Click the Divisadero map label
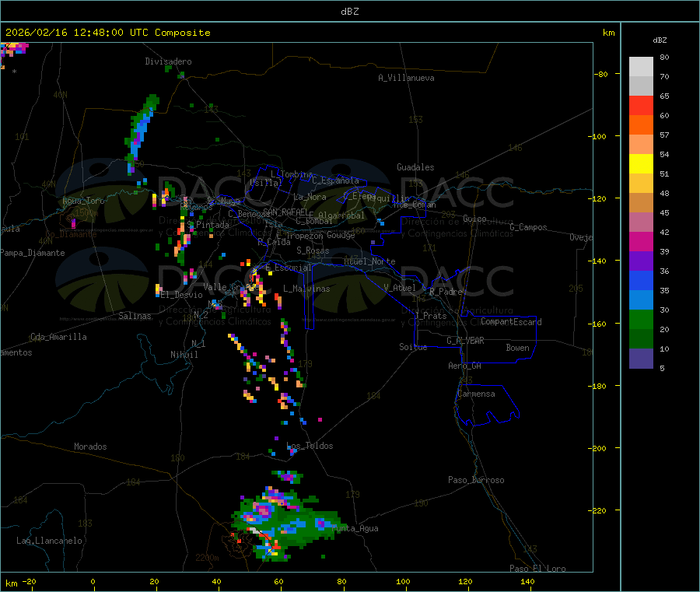Image resolution: width=700 pixels, height=592 pixels. pyautogui.click(x=168, y=61)
